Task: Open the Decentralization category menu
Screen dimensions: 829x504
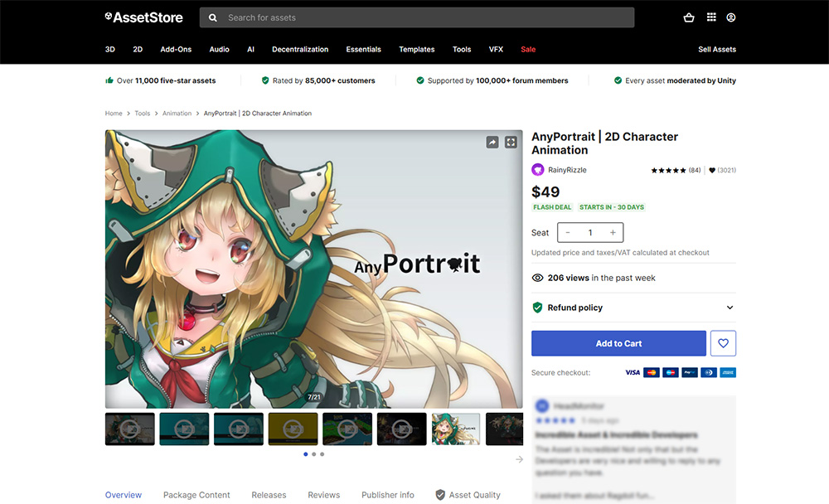Action: click(x=300, y=49)
